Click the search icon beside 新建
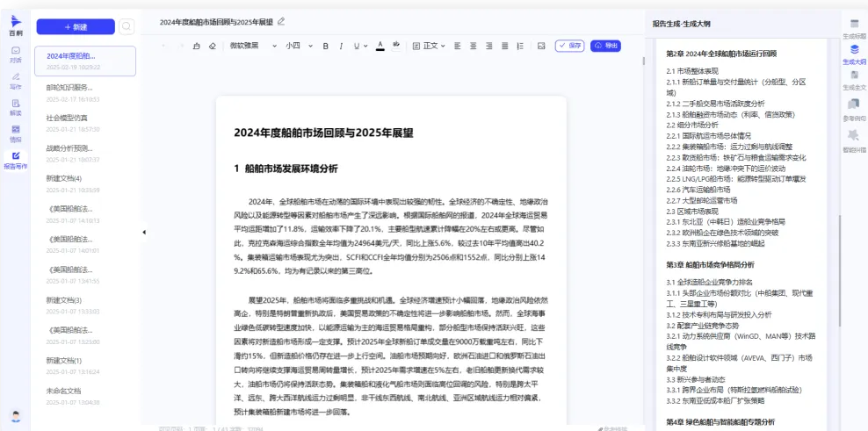This screenshot has width=868, height=431. (127, 27)
